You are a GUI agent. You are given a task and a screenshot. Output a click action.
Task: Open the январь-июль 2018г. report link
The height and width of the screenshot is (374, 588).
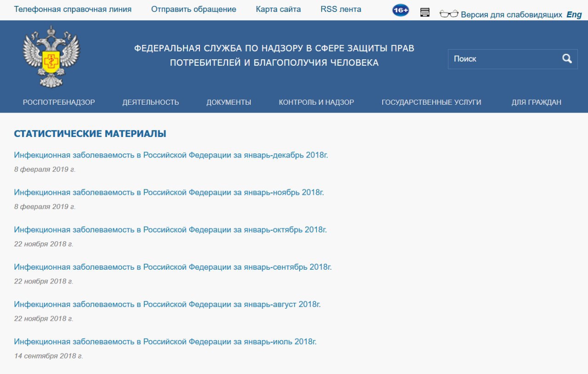(165, 341)
